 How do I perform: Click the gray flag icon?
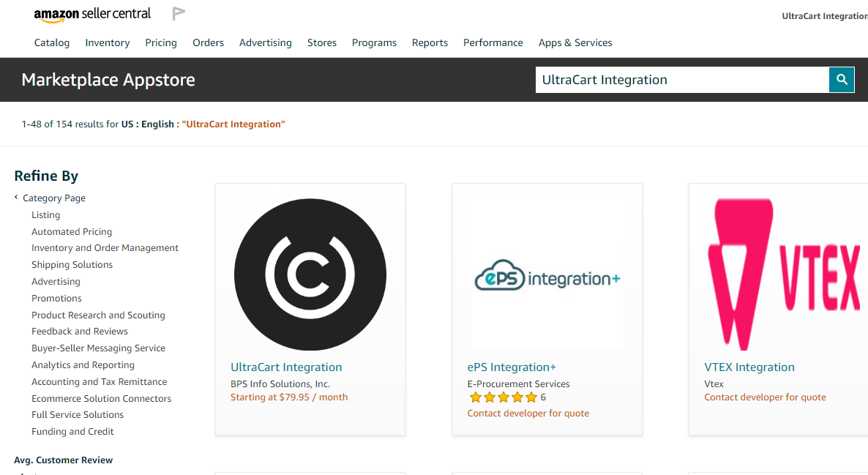[179, 13]
